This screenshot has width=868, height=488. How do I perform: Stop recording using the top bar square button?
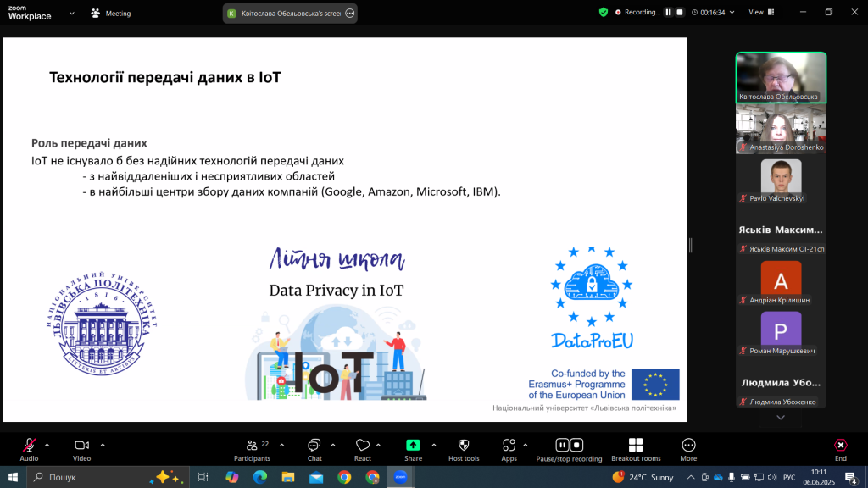tap(680, 13)
